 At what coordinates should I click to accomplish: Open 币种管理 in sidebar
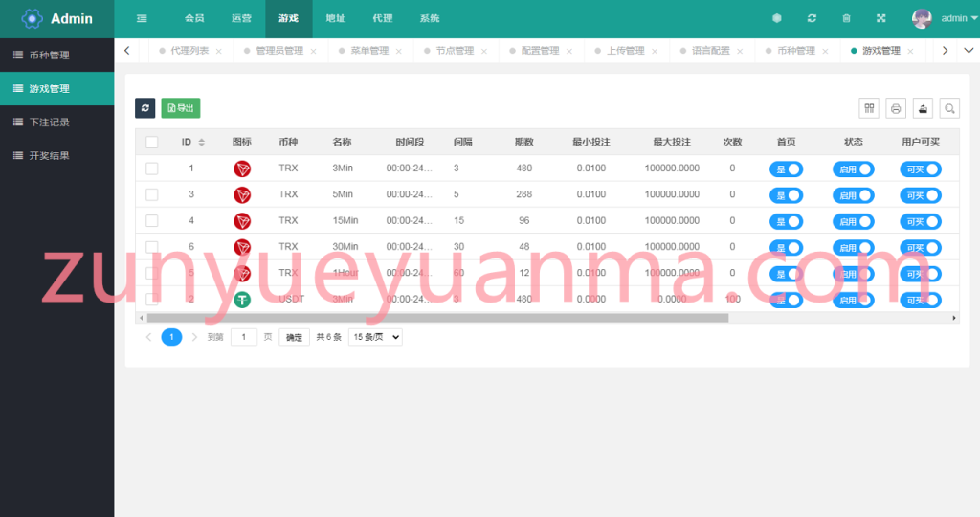pos(56,55)
